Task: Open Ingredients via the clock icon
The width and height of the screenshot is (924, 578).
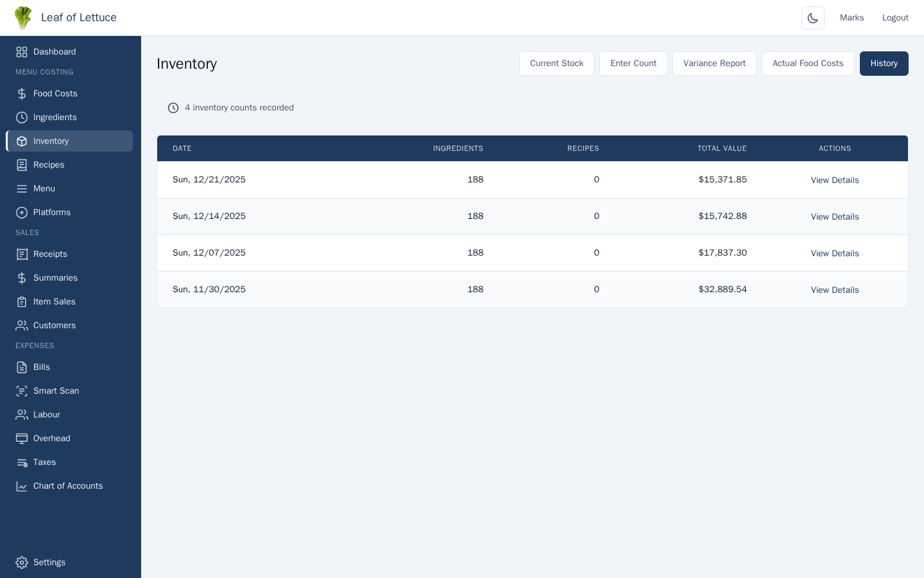Action: point(22,117)
